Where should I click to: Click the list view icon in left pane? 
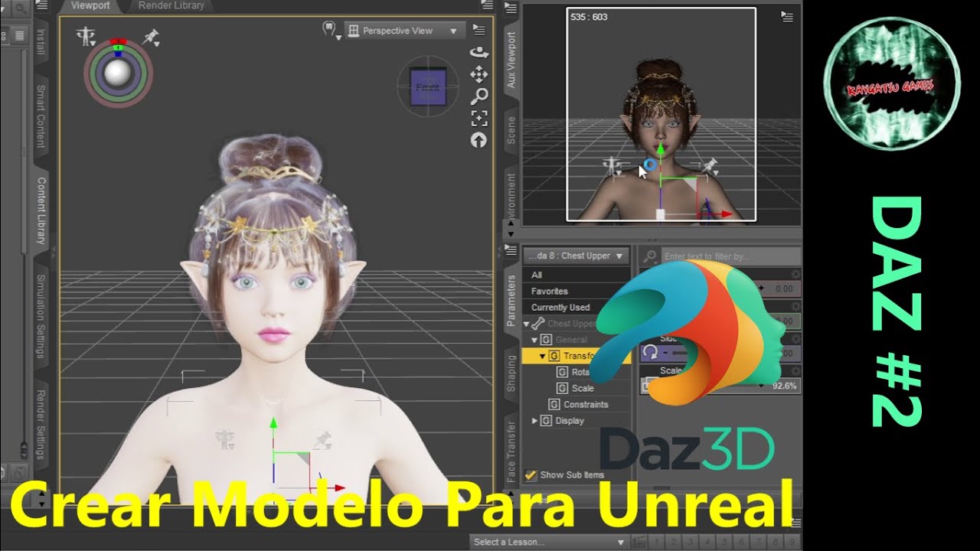(x=19, y=35)
